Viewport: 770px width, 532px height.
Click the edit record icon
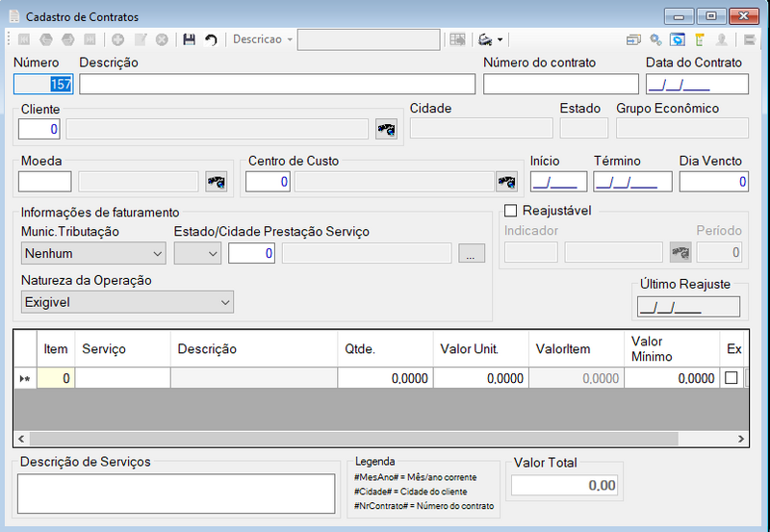point(141,39)
